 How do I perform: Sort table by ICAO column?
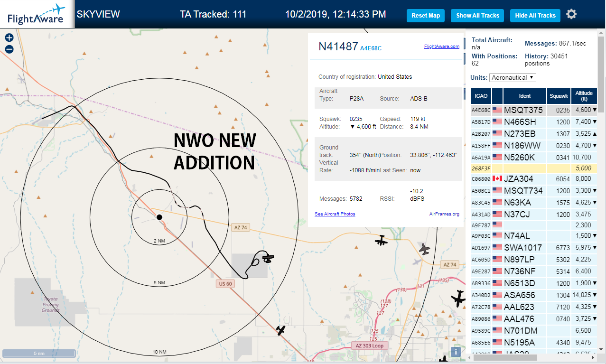(481, 96)
